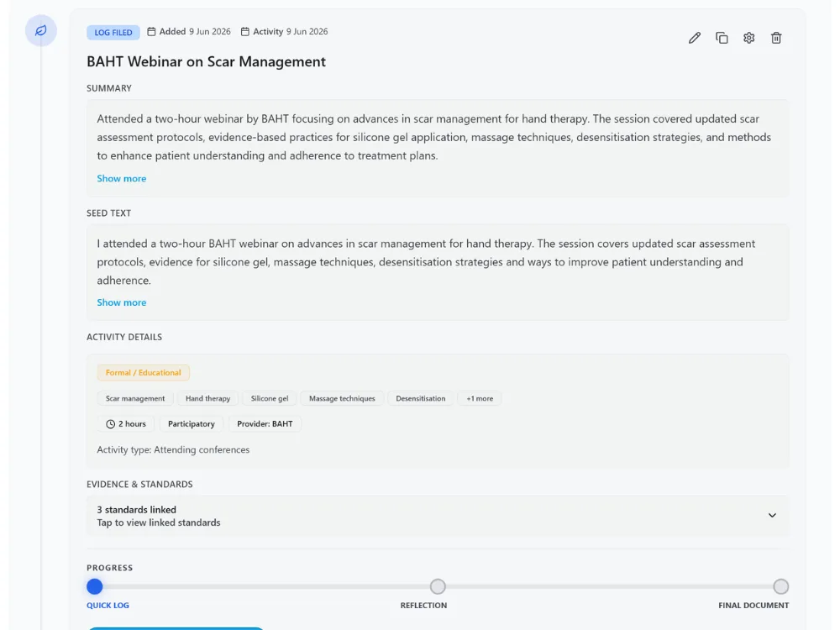The width and height of the screenshot is (840, 630).
Task: Click the calendar icon beside Added date
Action: pyautogui.click(x=151, y=32)
